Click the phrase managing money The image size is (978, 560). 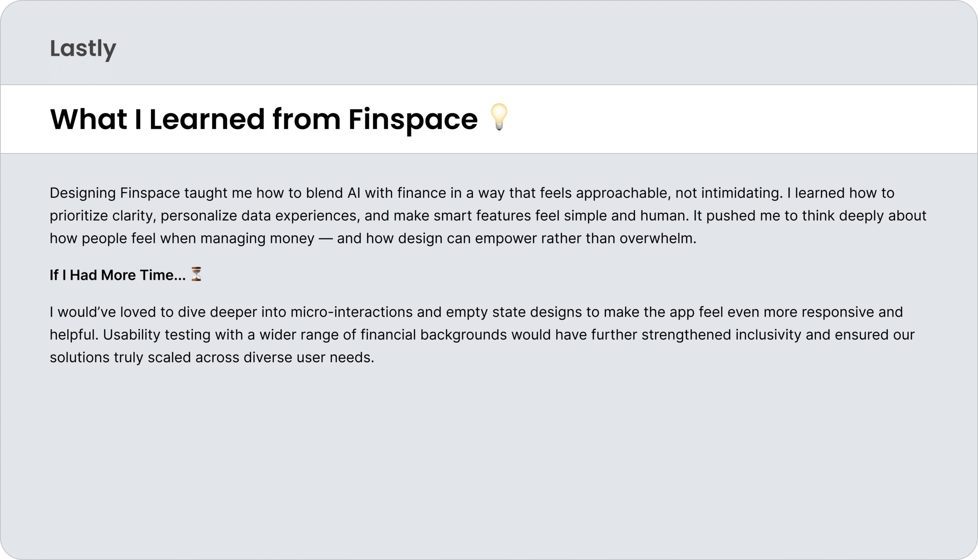(257, 238)
